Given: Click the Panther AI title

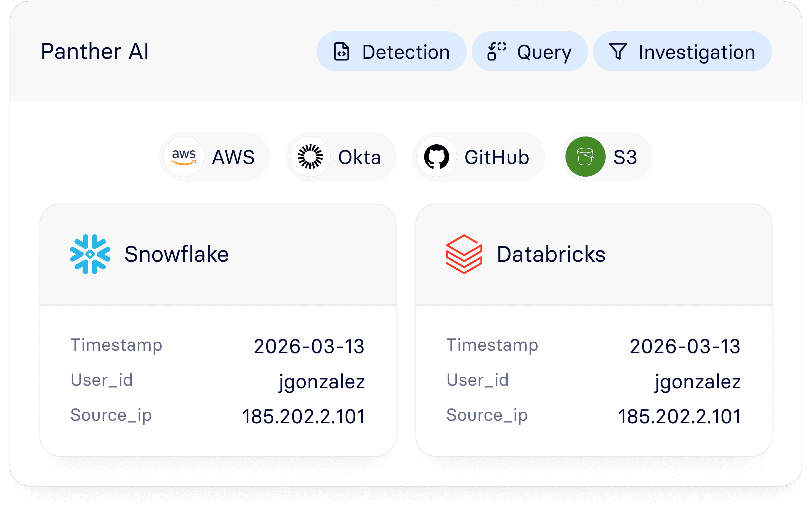Looking at the screenshot, I should 95,51.
